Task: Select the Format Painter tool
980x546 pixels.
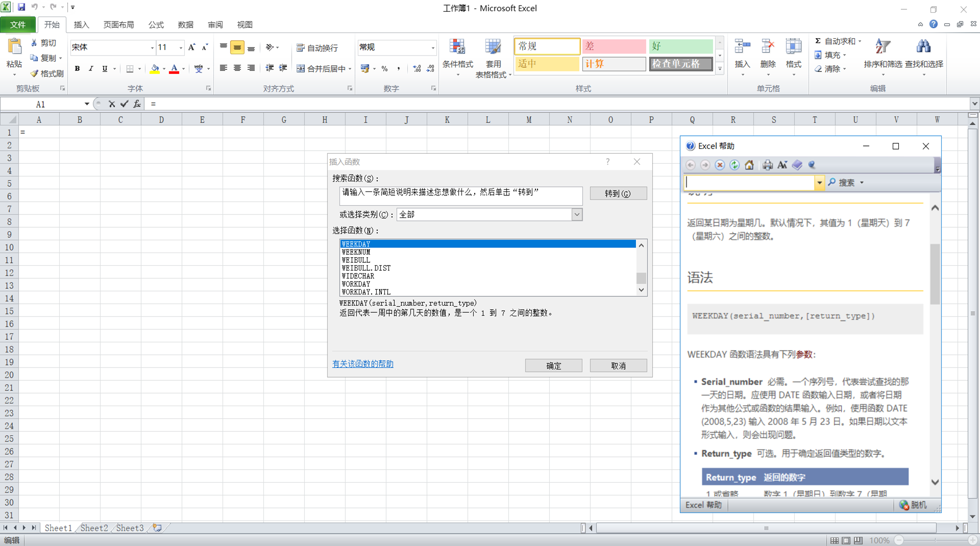Action: click(46, 73)
